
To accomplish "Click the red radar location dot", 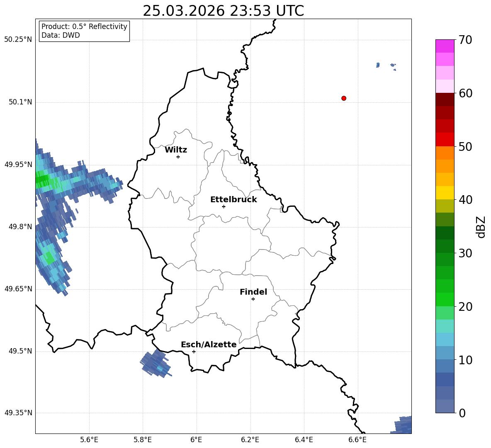I will coord(344,98).
